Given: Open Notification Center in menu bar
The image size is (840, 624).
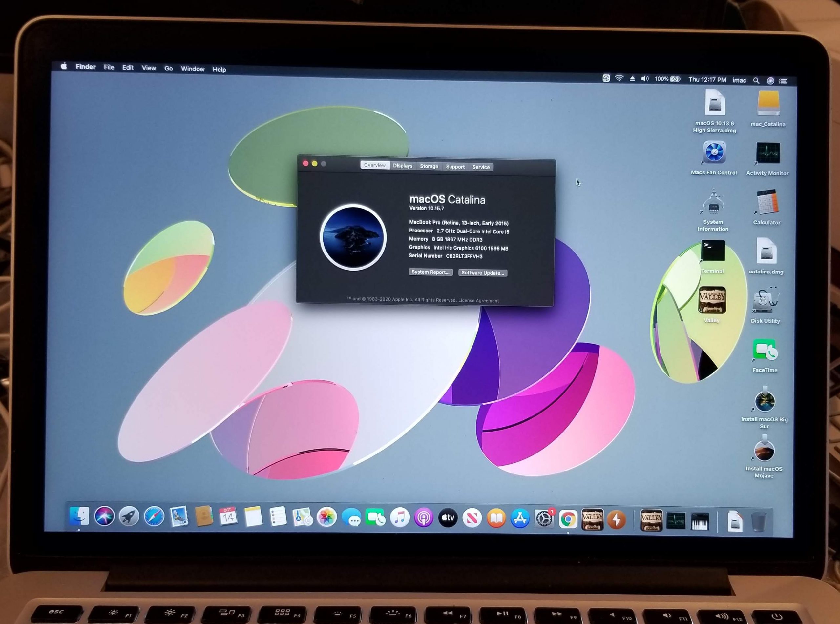Looking at the screenshot, I should click(x=783, y=81).
